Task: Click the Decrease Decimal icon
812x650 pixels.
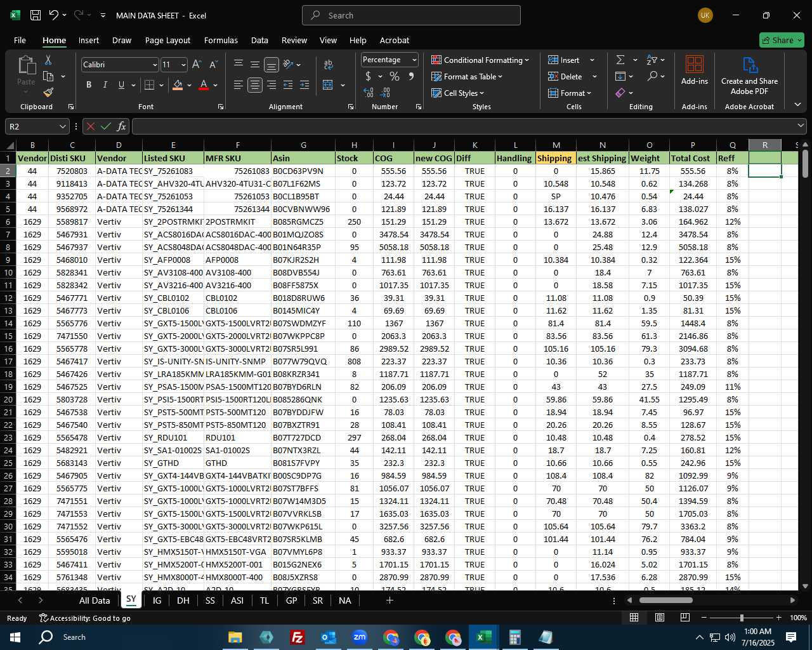Action: (x=386, y=93)
